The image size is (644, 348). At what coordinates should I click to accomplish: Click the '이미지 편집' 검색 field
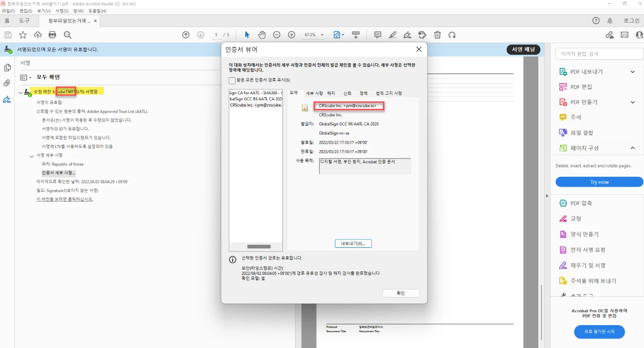click(x=599, y=54)
